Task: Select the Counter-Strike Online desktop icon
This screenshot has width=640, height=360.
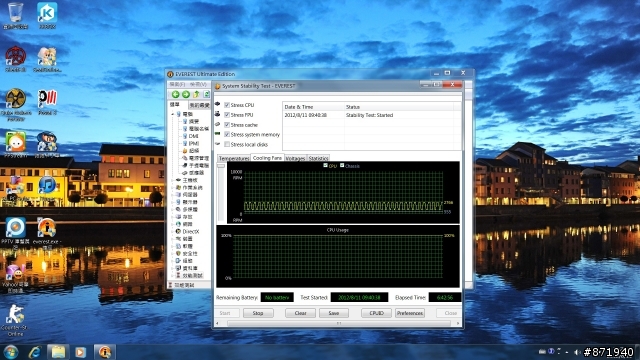Action: pos(15,320)
